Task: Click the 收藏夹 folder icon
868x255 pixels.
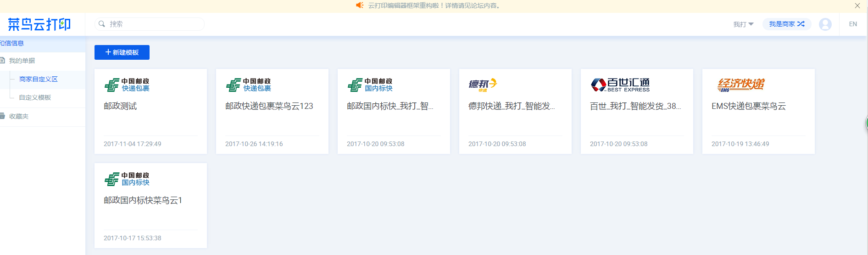Action: [x=2, y=116]
